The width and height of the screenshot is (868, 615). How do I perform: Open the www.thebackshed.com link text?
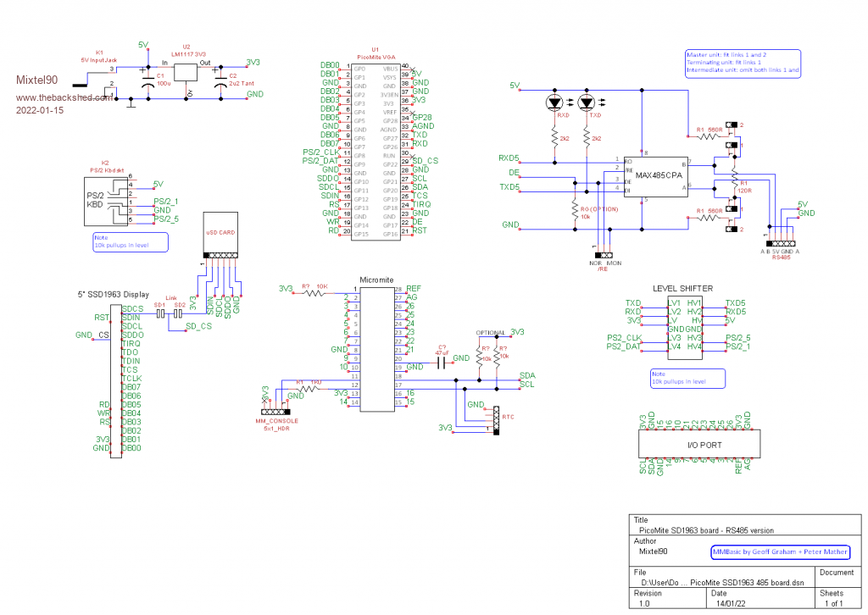(64, 97)
